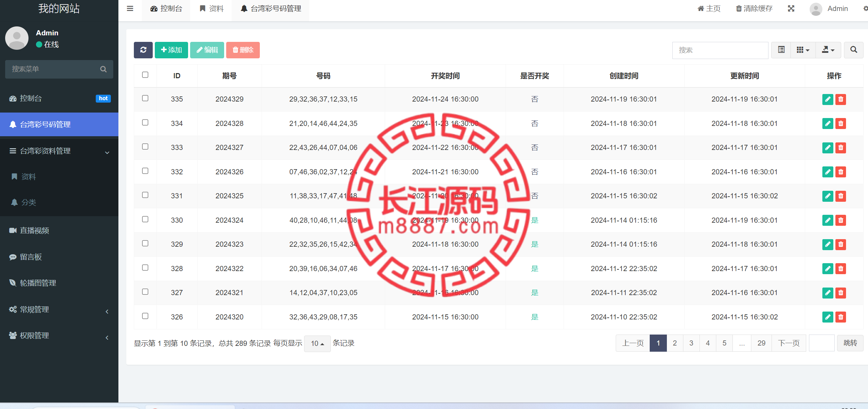Click the Admin avatar in top bar
The width and height of the screenshot is (868, 409).
[816, 9]
